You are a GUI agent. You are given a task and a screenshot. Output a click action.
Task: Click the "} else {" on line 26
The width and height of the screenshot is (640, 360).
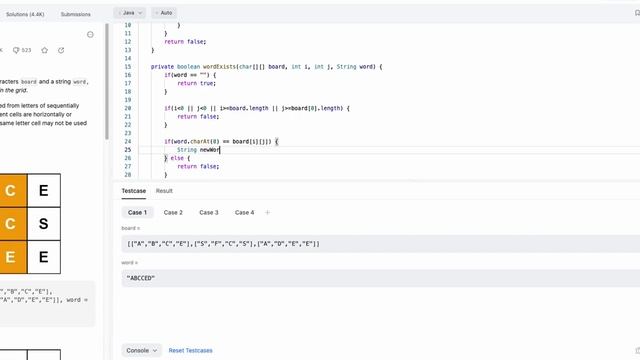177,158
